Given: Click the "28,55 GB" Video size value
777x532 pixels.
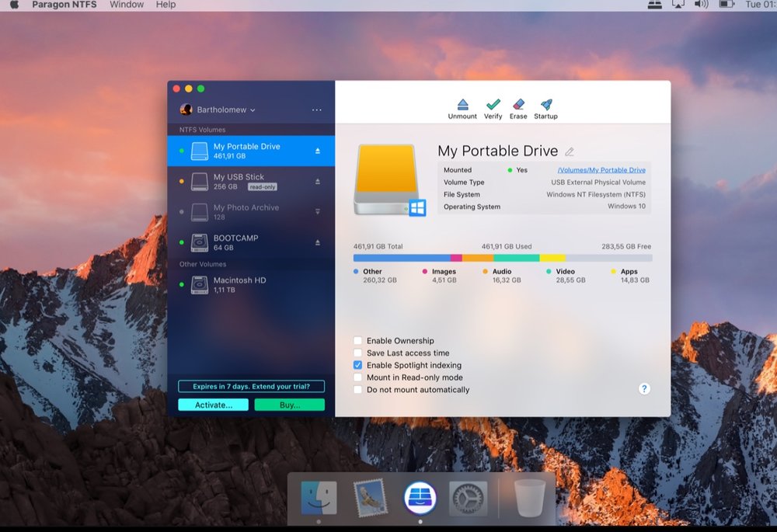Looking at the screenshot, I should 570,280.
